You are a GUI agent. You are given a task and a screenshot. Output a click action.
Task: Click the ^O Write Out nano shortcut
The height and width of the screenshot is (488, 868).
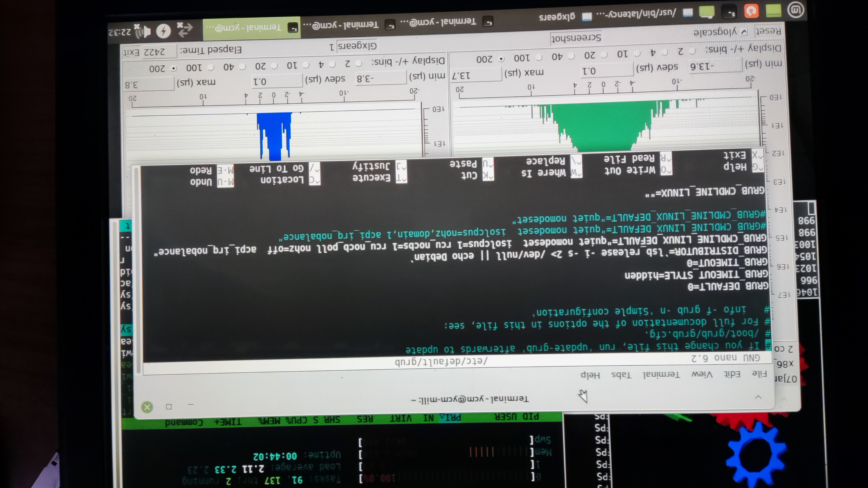[638, 170]
